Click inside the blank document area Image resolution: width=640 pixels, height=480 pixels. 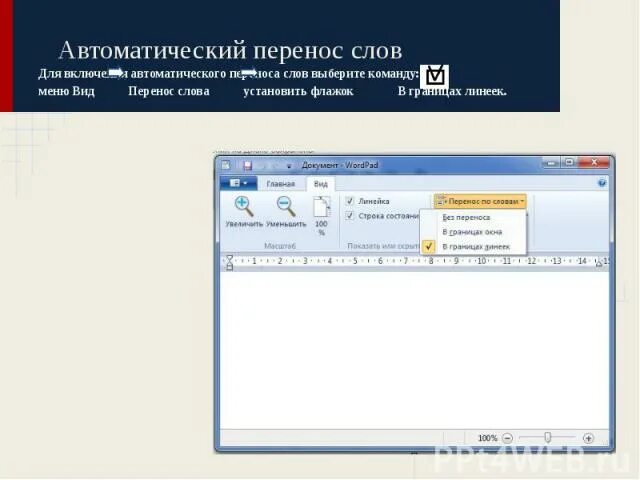[414, 350]
